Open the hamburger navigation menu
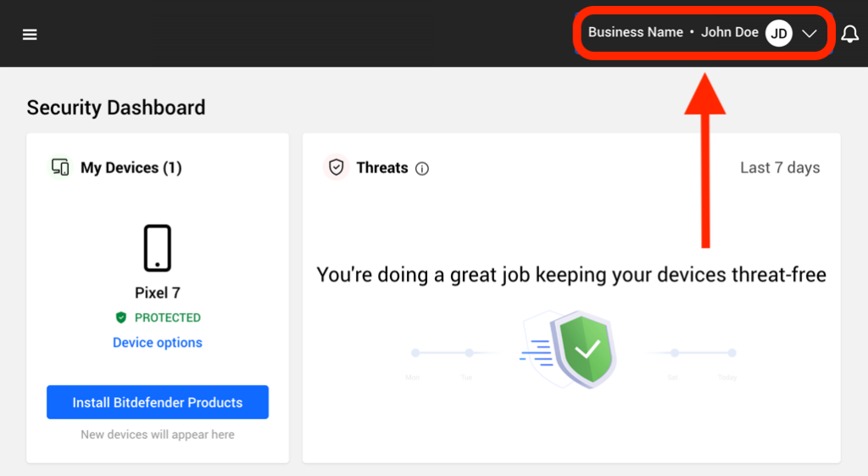This screenshot has width=868, height=476. pyautogui.click(x=30, y=35)
